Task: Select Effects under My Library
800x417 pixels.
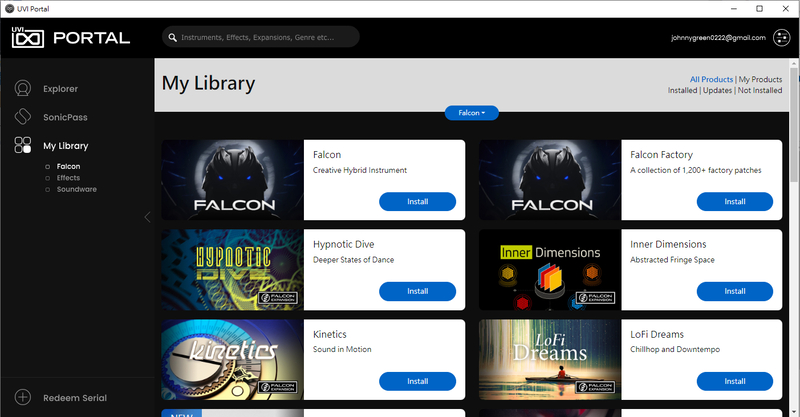Action: pyautogui.click(x=68, y=178)
